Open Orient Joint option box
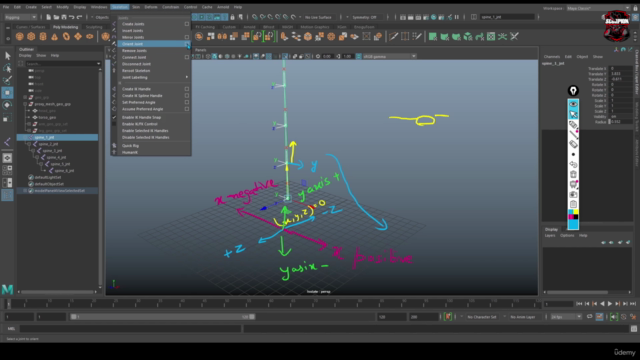Viewport: 640px width, 360px height. click(x=187, y=44)
